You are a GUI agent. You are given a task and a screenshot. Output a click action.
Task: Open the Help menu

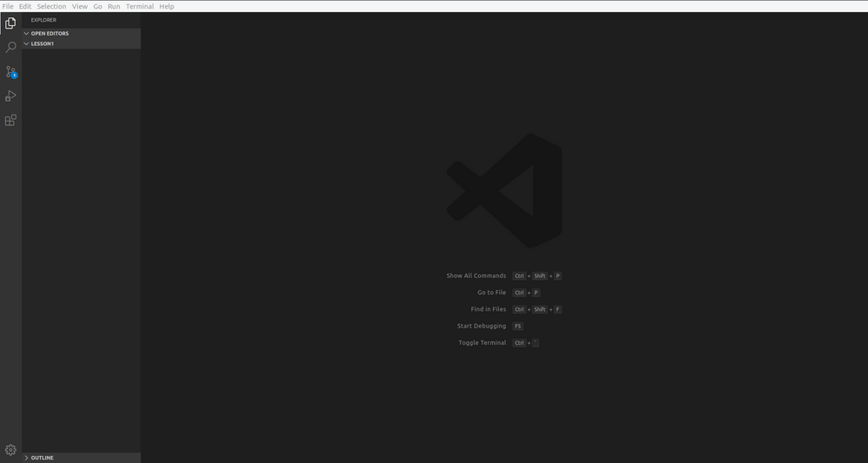point(167,6)
